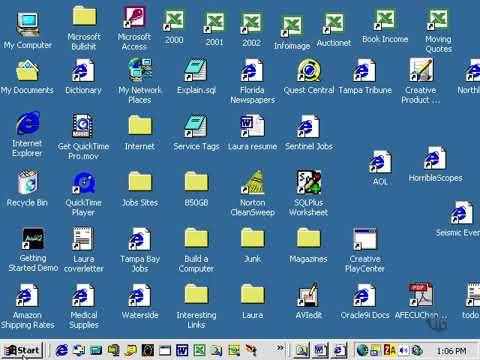Open the Infoimage Excel shortcut
480x360 pixels.
pos(292,27)
